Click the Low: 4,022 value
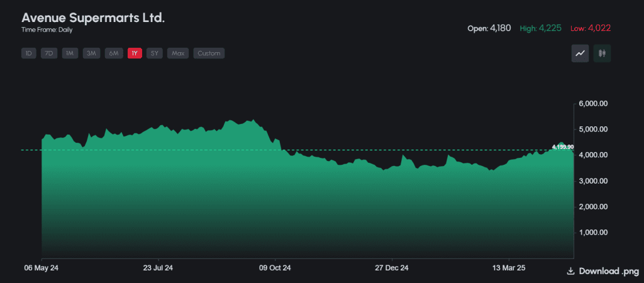 click(591, 28)
